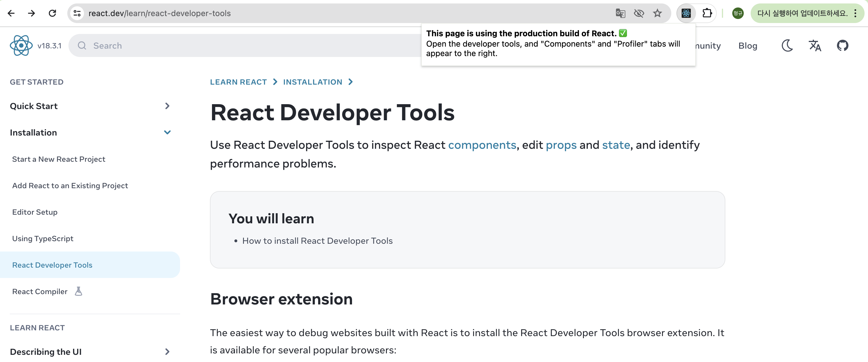Open the Extensions puzzle-piece menu

(x=707, y=13)
